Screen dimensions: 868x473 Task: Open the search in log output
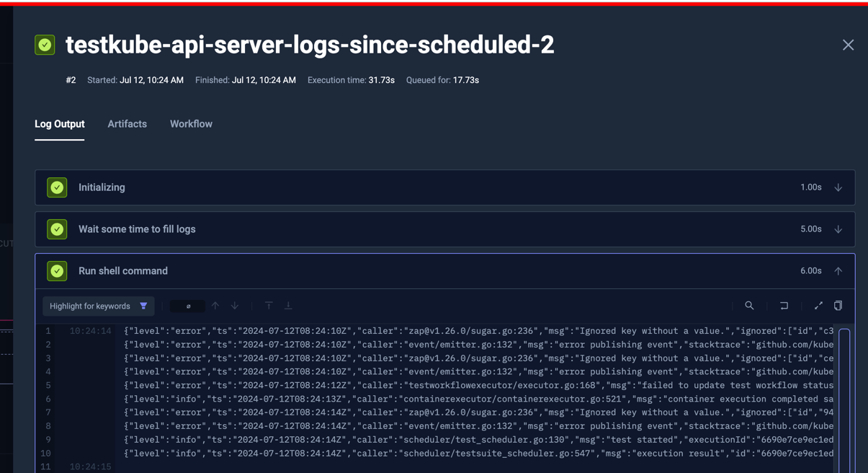[x=749, y=305]
